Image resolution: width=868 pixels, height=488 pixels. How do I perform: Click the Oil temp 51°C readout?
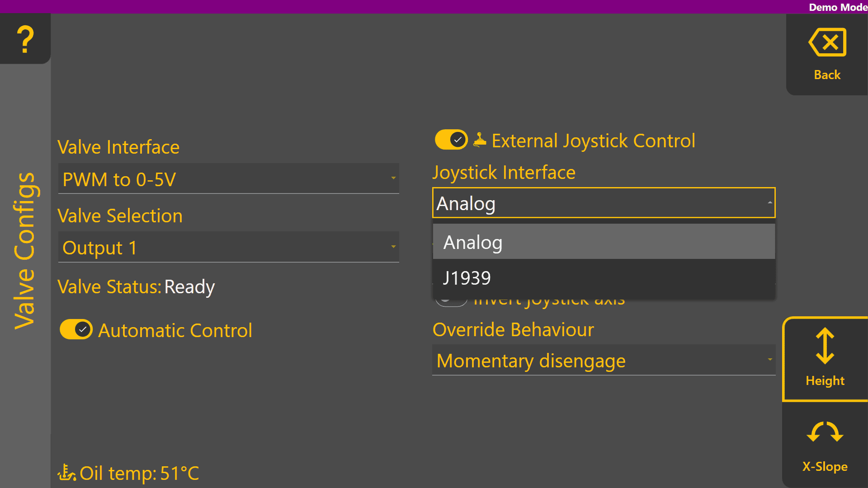point(139,473)
